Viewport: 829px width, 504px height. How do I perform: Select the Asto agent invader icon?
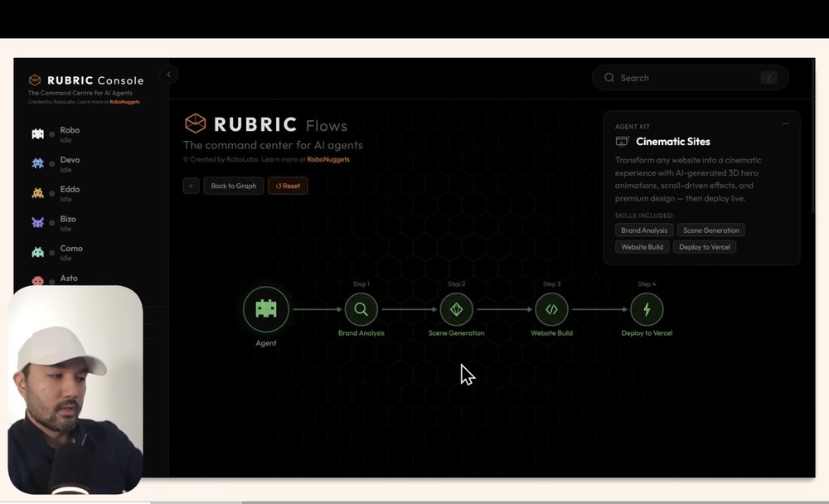pos(37,281)
